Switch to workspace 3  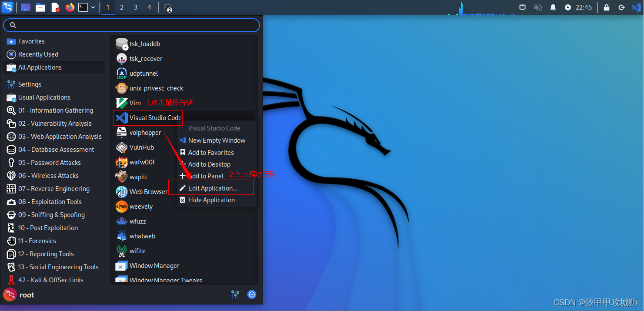click(136, 7)
